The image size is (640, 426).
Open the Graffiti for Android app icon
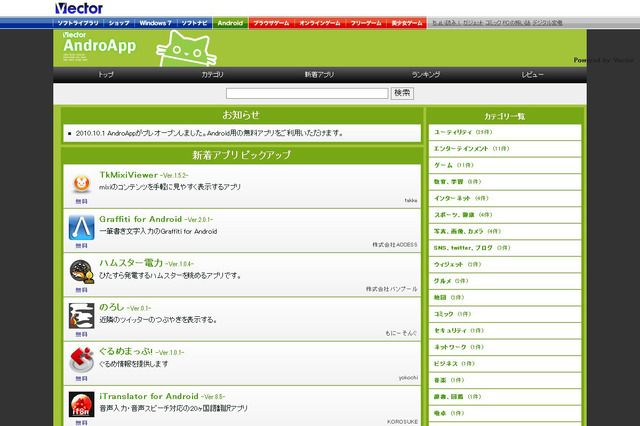[x=81, y=227]
